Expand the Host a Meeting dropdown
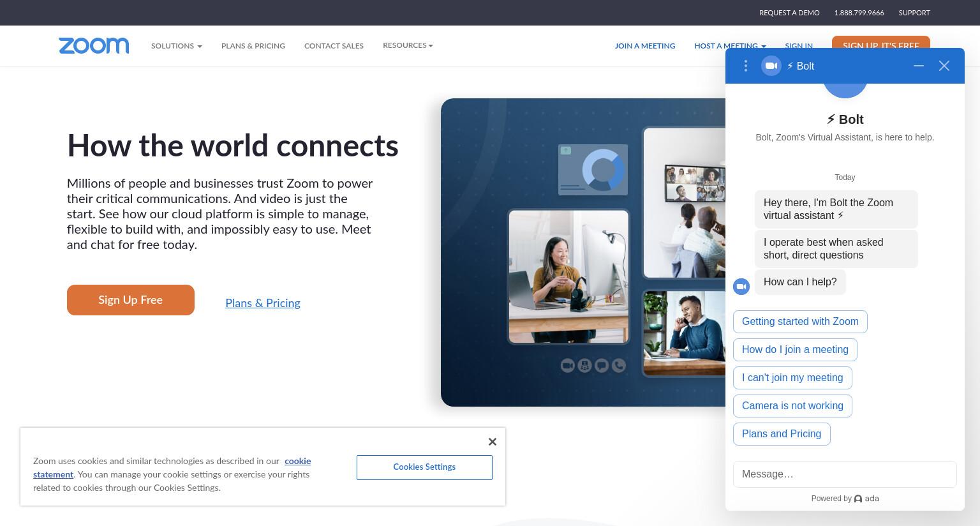This screenshot has height=526, width=980. pyautogui.click(x=730, y=46)
